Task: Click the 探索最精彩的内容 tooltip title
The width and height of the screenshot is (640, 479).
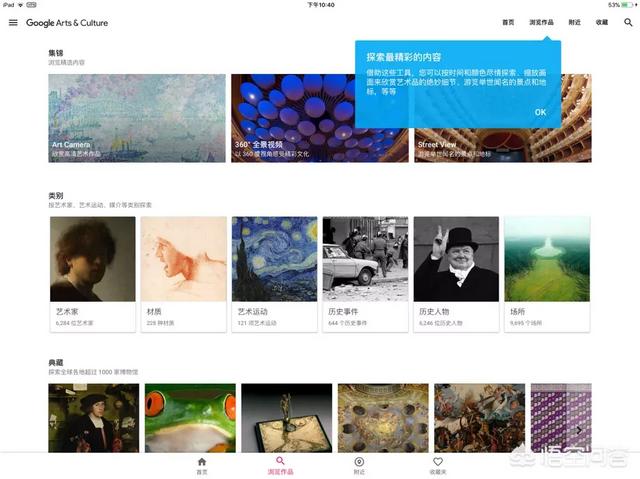Action: [x=404, y=57]
